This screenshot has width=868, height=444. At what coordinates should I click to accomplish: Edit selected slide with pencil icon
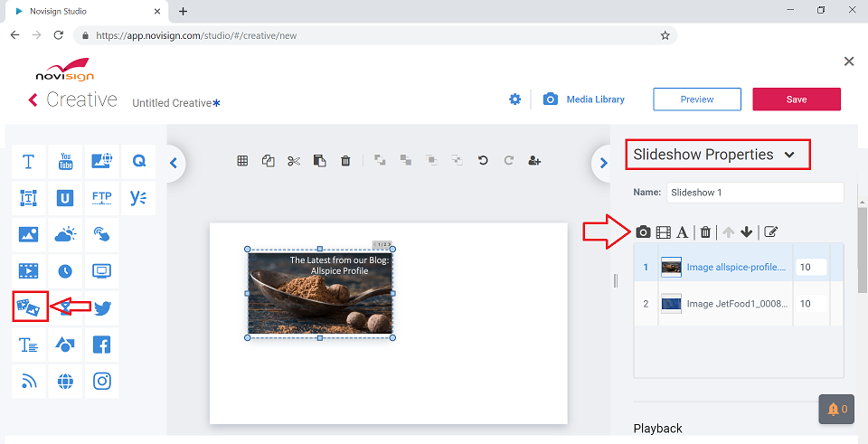(x=770, y=232)
